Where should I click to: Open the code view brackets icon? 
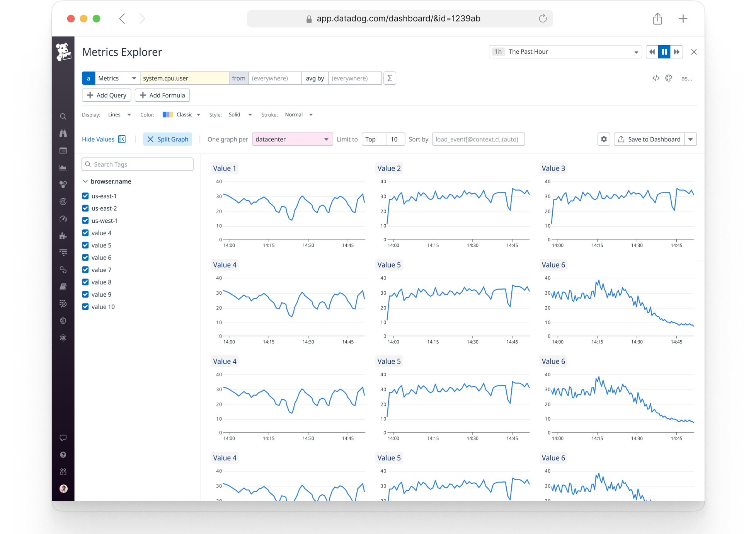pyautogui.click(x=656, y=78)
